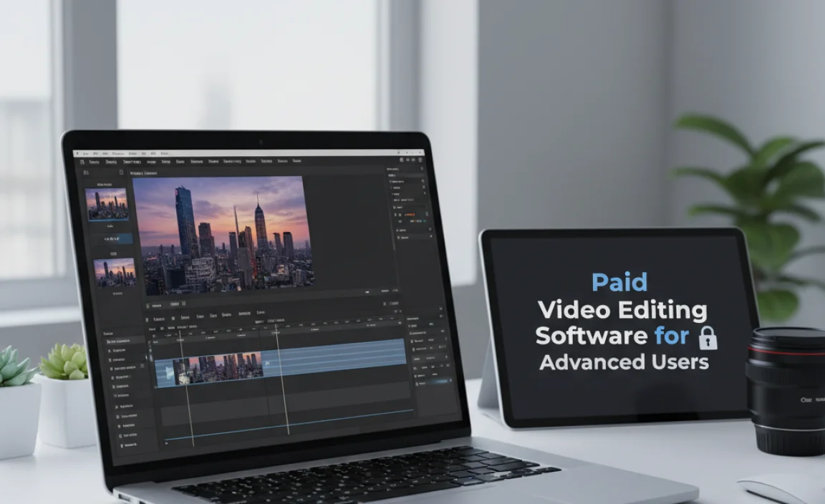Adjust the zoom slider below the timeline
The image size is (825, 504).
click(286, 438)
